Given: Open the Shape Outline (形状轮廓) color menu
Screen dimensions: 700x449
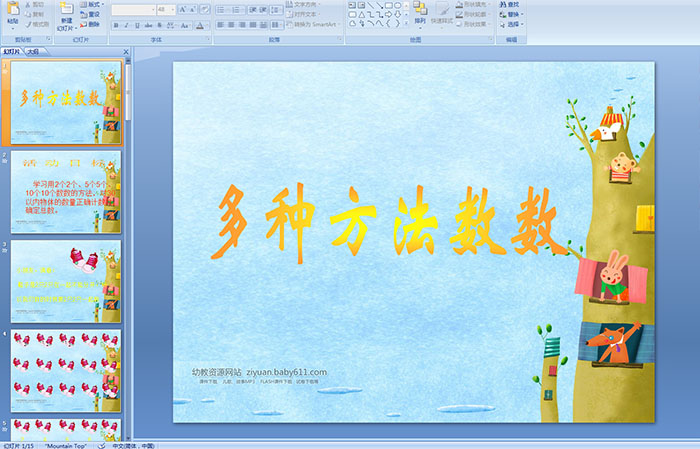Looking at the screenshot, I should (x=473, y=14).
